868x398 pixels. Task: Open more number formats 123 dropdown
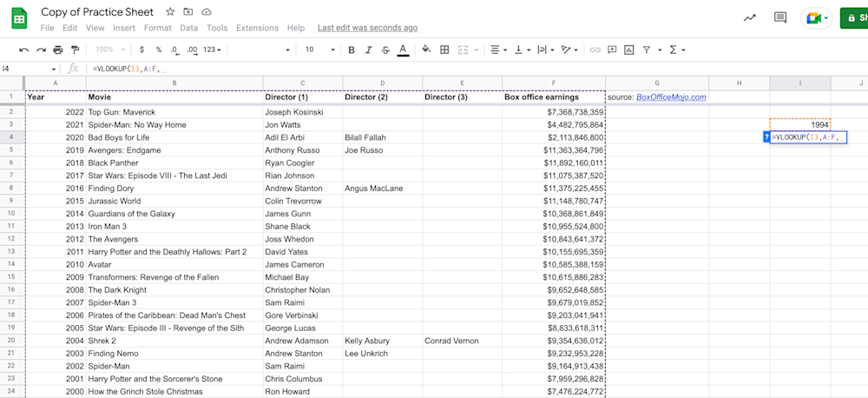click(212, 50)
